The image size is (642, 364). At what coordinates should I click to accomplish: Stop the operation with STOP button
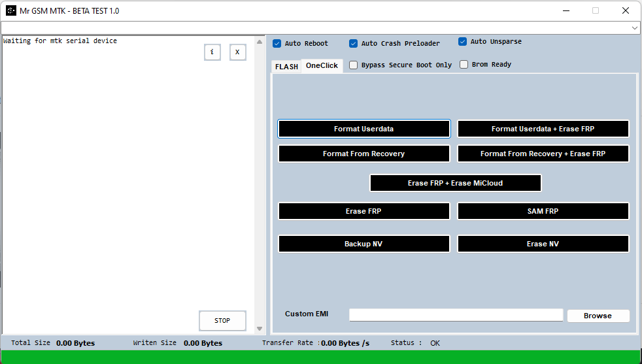pos(222,321)
